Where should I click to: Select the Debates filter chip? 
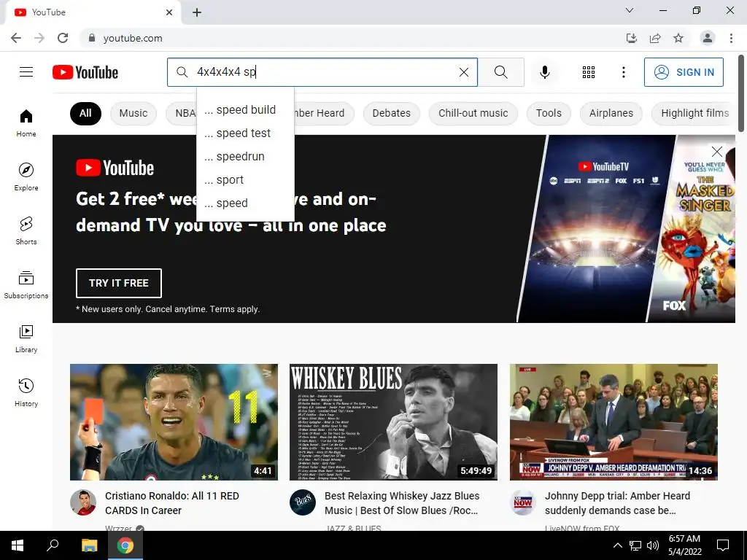391,113
